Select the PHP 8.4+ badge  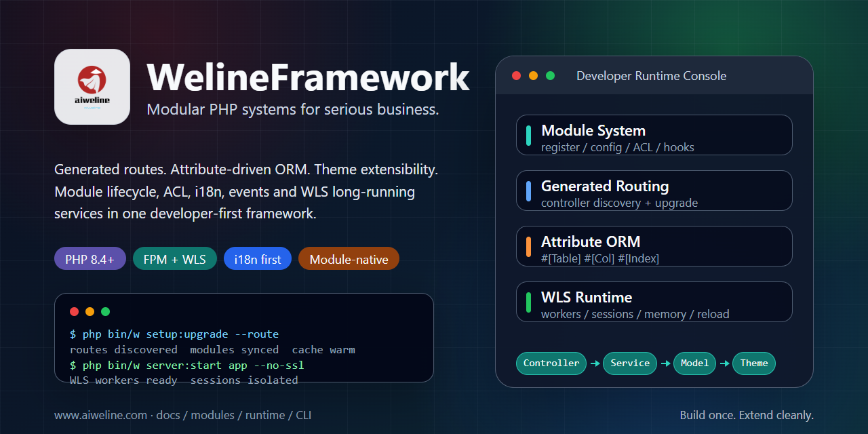[x=90, y=259]
